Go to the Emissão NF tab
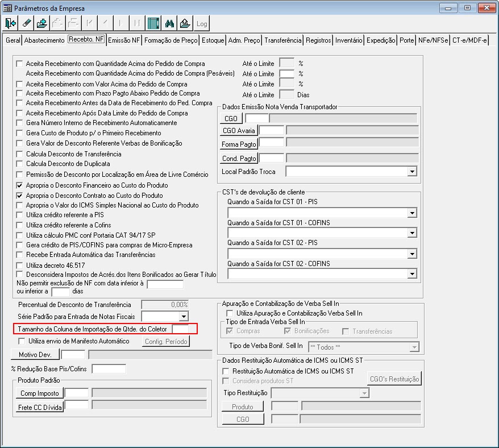Screen dimensions: 499x448 coord(124,40)
